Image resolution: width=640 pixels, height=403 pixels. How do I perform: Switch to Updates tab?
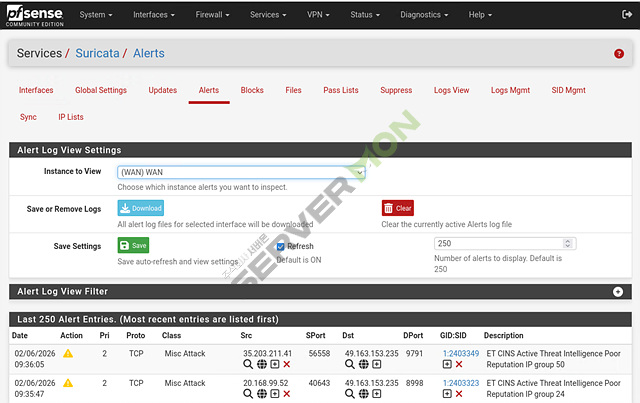tap(162, 90)
